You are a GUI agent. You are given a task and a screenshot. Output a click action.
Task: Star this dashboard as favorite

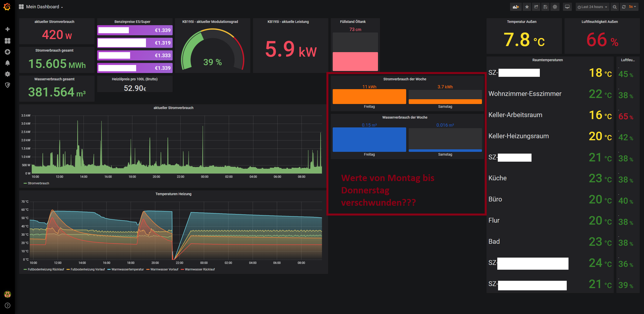(527, 7)
